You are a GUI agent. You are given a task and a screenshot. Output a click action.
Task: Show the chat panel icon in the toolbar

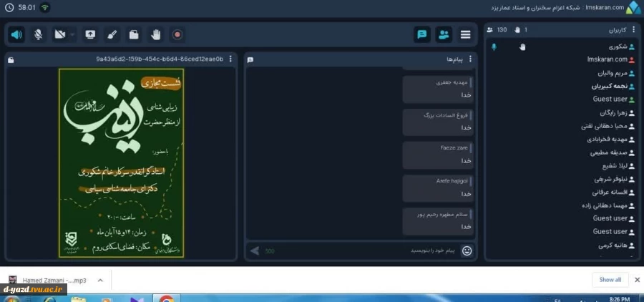pyautogui.click(x=422, y=34)
